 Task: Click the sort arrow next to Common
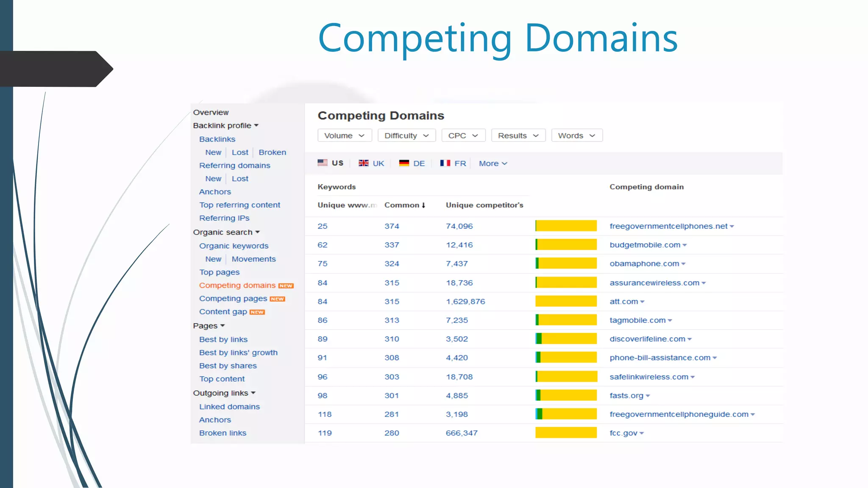point(423,205)
